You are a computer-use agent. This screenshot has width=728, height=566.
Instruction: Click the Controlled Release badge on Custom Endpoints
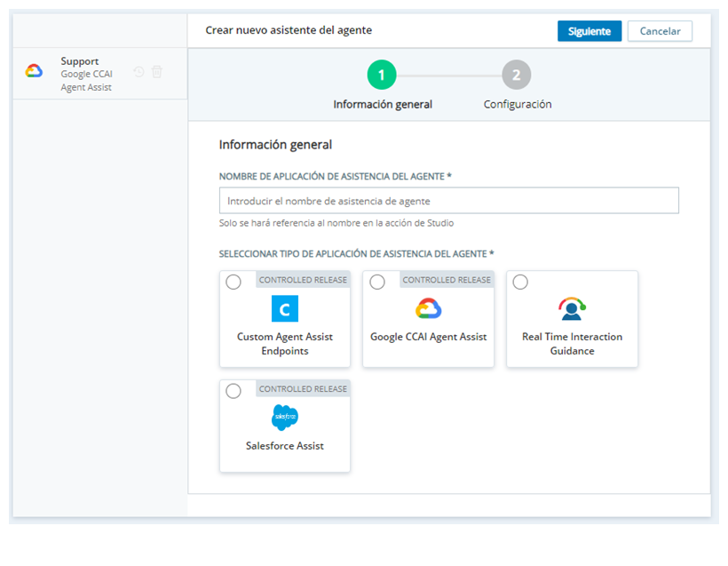coord(303,280)
